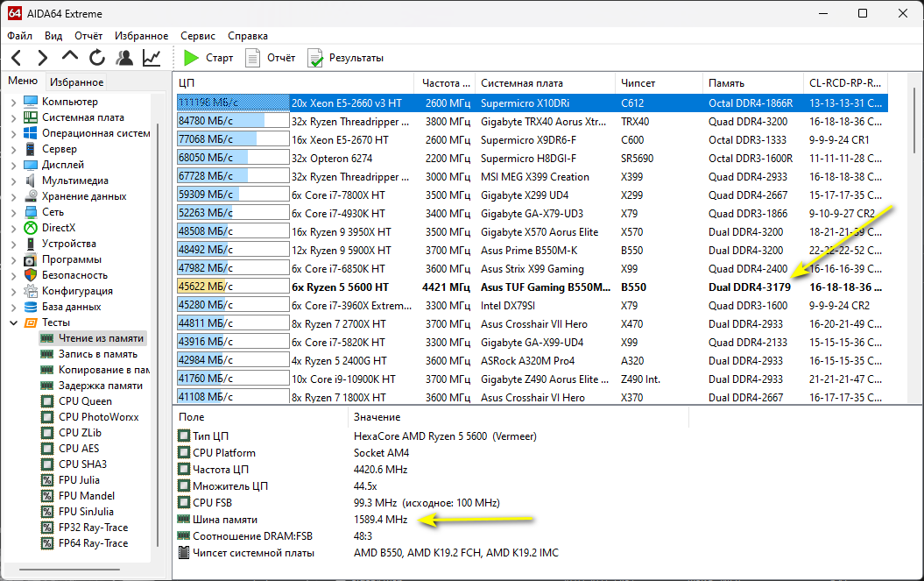Click the refresh toolbar icon

tap(97, 58)
